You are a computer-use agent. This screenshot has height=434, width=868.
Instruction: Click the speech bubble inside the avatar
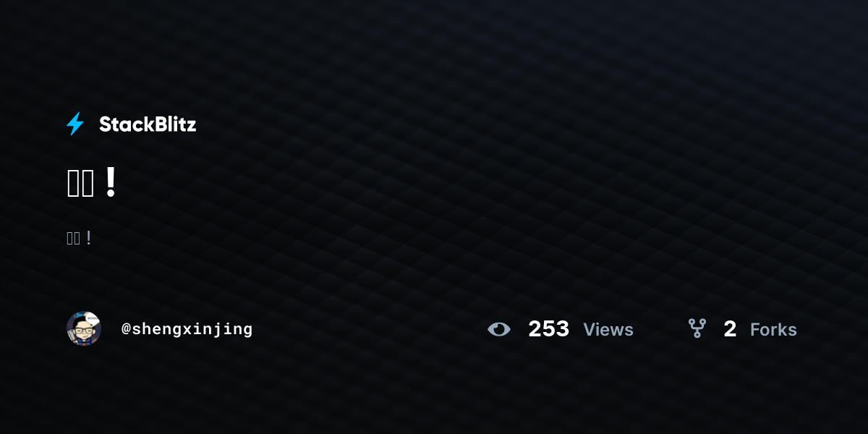[x=92, y=319]
